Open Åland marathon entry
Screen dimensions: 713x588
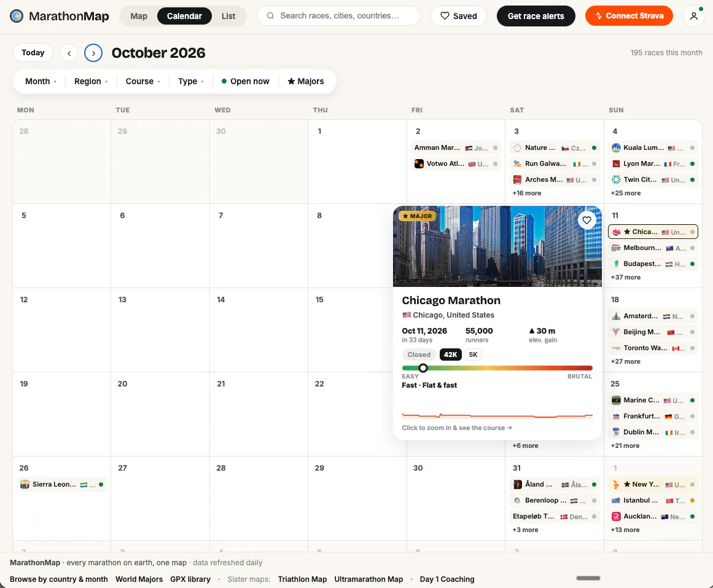pos(555,484)
